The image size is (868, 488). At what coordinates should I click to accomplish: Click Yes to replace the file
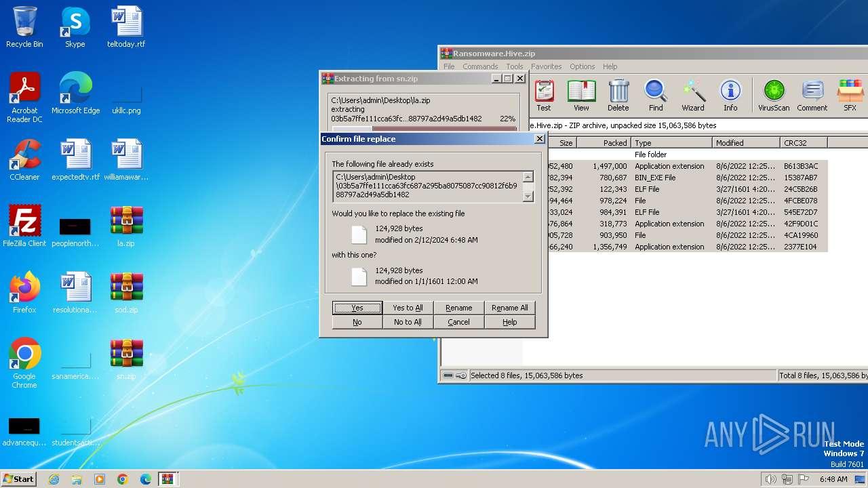[x=357, y=308]
